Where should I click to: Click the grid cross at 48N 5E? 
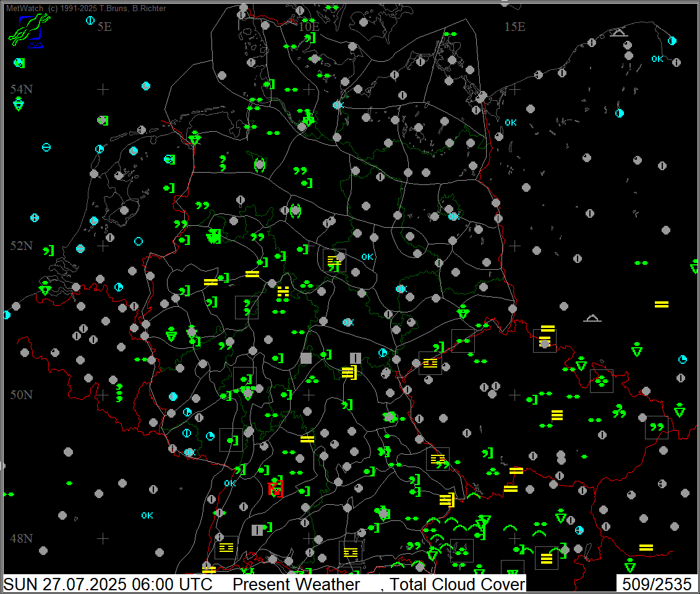[x=103, y=538]
